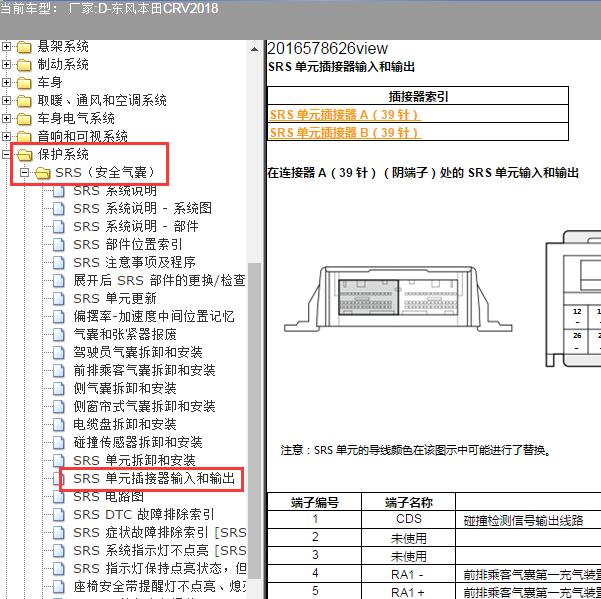Open SRS 单元插接器 B（39 针）link
Image resolution: width=601 pixels, height=599 pixels.
pyautogui.click(x=344, y=133)
